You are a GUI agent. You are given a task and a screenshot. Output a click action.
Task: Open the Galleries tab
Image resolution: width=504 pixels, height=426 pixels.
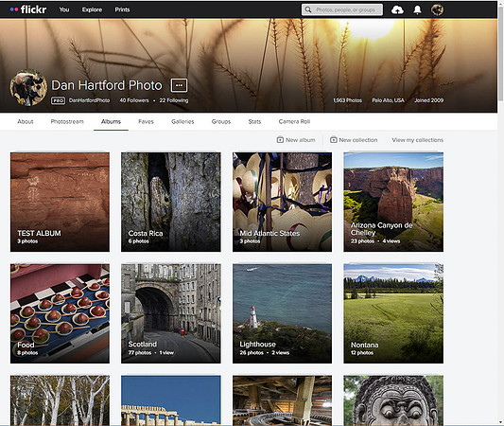click(x=182, y=121)
